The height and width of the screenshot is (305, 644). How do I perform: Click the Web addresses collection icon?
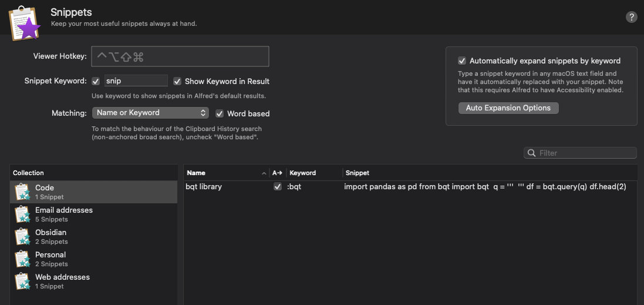pyautogui.click(x=22, y=281)
